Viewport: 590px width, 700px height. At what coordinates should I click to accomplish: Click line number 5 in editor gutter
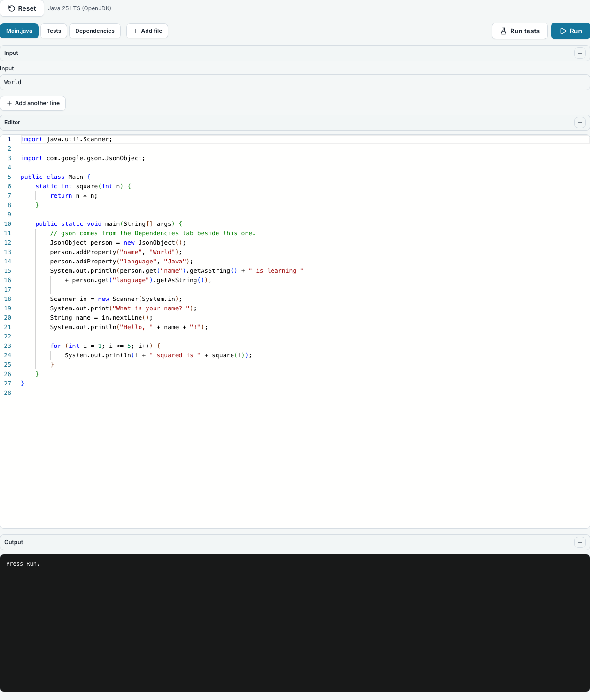(x=9, y=177)
